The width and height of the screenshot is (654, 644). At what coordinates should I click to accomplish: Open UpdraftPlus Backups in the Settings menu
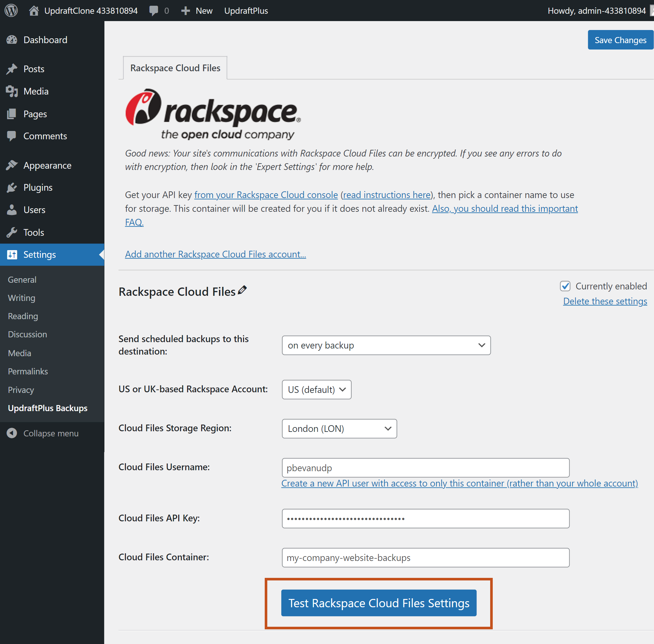click(x=47, y=408)
